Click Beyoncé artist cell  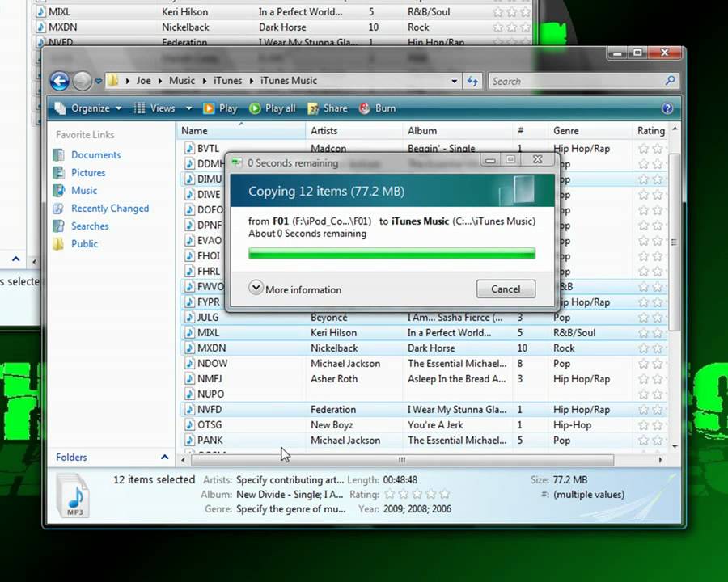(328, 318)
